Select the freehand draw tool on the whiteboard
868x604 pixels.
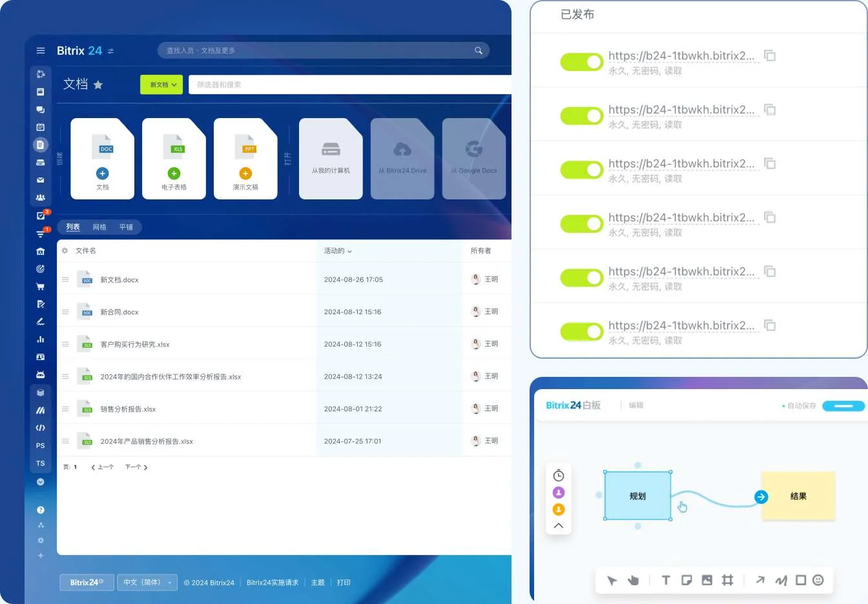coord(781,580)
